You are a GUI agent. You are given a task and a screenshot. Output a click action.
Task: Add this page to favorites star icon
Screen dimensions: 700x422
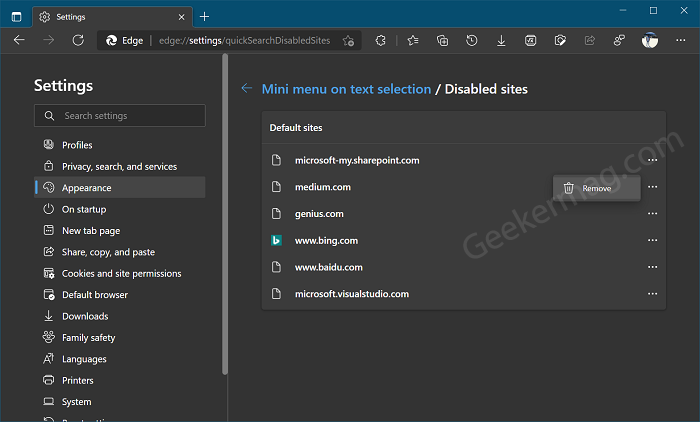[348, 41]
